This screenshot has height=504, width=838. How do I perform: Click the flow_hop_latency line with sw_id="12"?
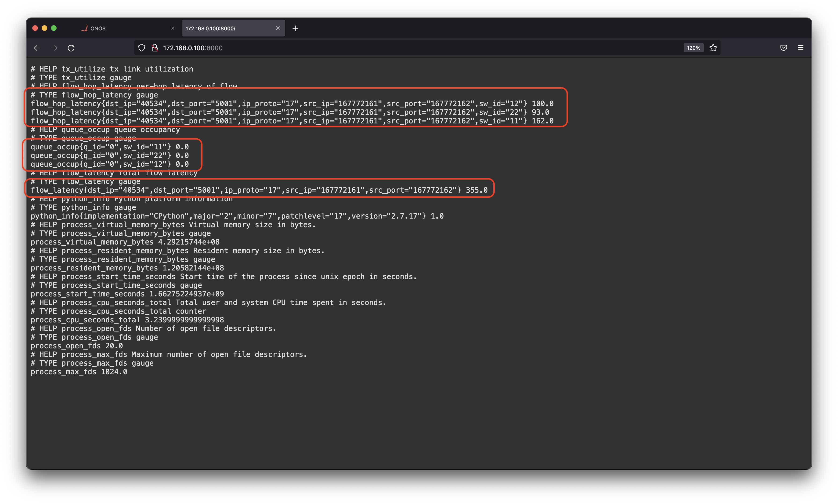(292, 104)
